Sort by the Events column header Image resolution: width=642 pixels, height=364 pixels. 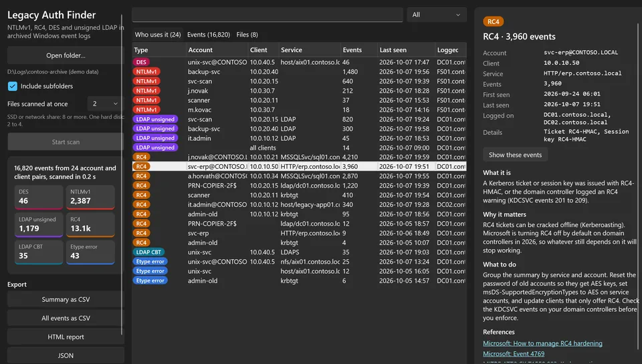(x=359, y=50)
